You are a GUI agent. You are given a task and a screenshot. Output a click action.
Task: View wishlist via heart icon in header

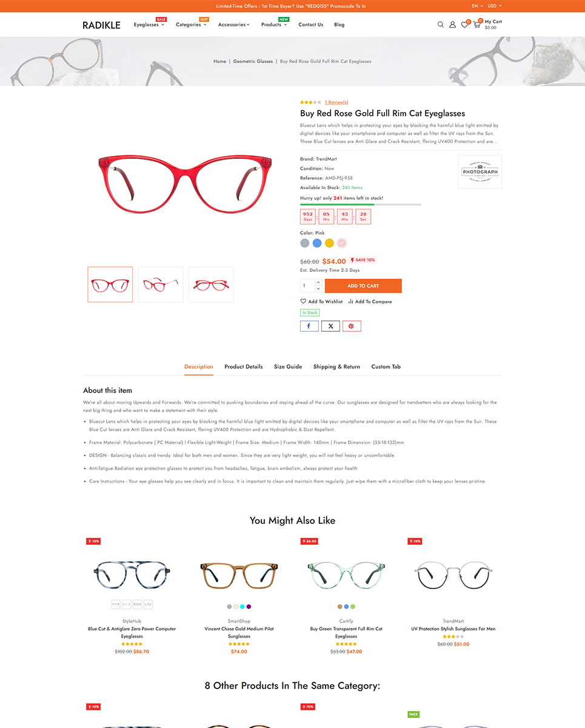point(464,25)
